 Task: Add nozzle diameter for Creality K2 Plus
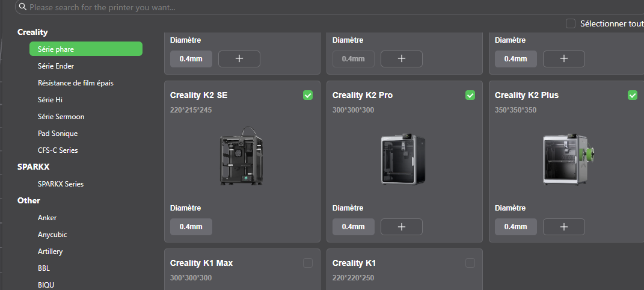[563, 227]
